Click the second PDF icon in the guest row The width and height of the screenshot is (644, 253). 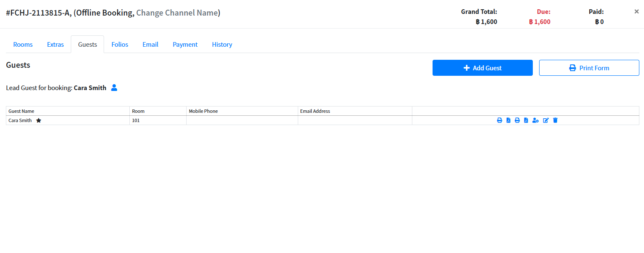tap(526, 120)
